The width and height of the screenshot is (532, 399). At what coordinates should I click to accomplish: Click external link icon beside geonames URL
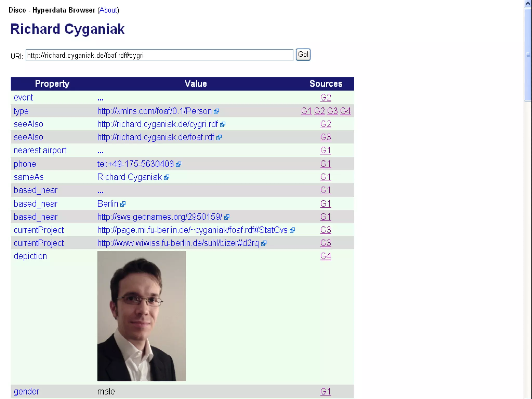(227, 217)
